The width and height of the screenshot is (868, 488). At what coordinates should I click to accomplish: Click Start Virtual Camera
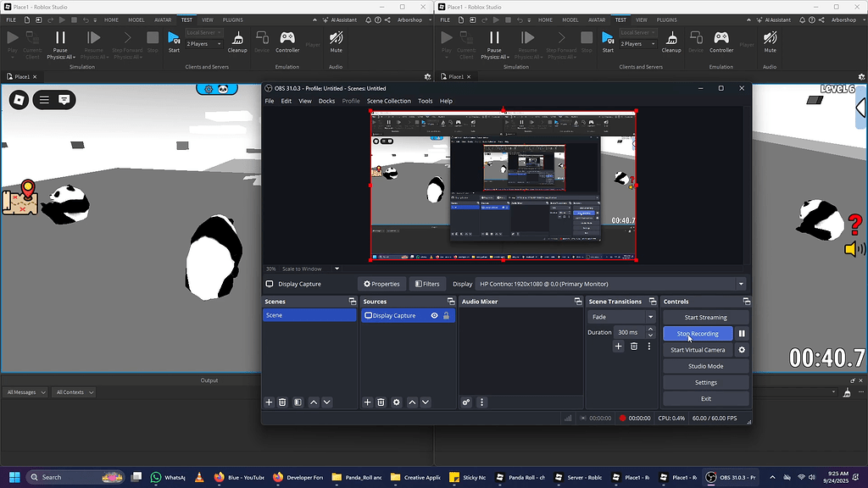point(698,350)
